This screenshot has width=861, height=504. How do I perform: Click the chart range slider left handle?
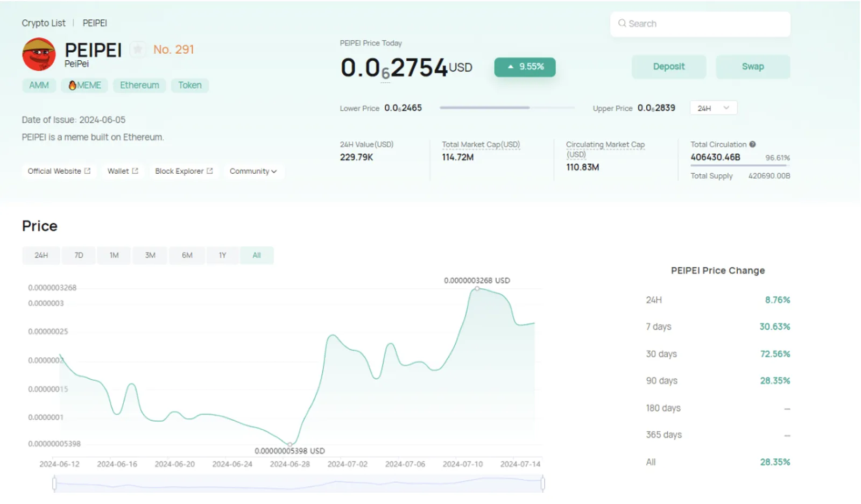54,484
